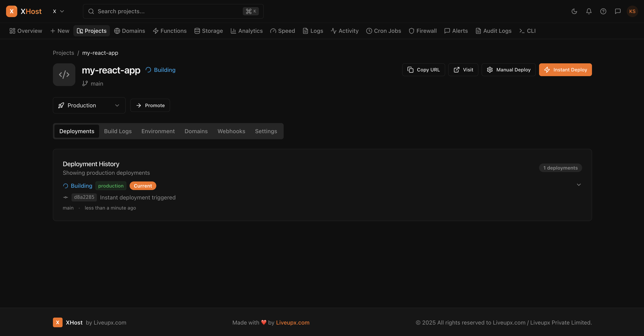
Task: Open help via the question mark icon
Action: coord(603,11)
